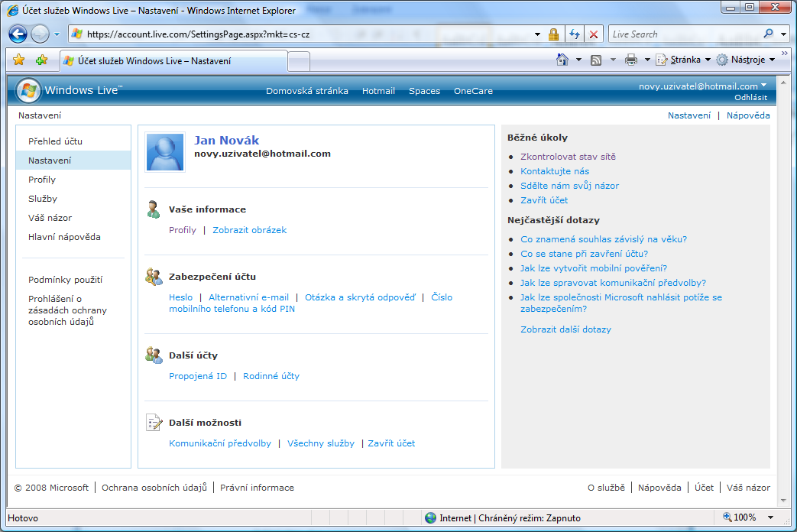Go to Domovská stránka in header
Screen dimensions: 797x532
pyautogui.click(x=307, y=91)
